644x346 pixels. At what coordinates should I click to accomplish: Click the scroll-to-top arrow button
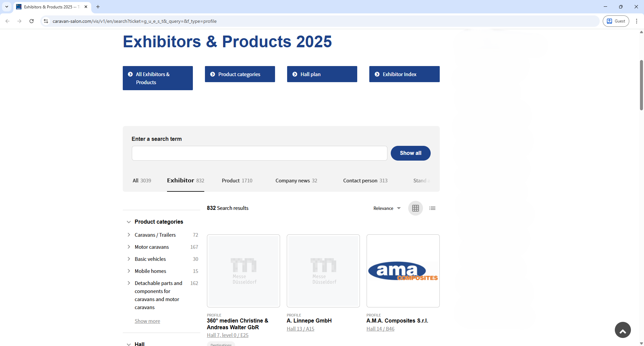(x=623, y=330)
